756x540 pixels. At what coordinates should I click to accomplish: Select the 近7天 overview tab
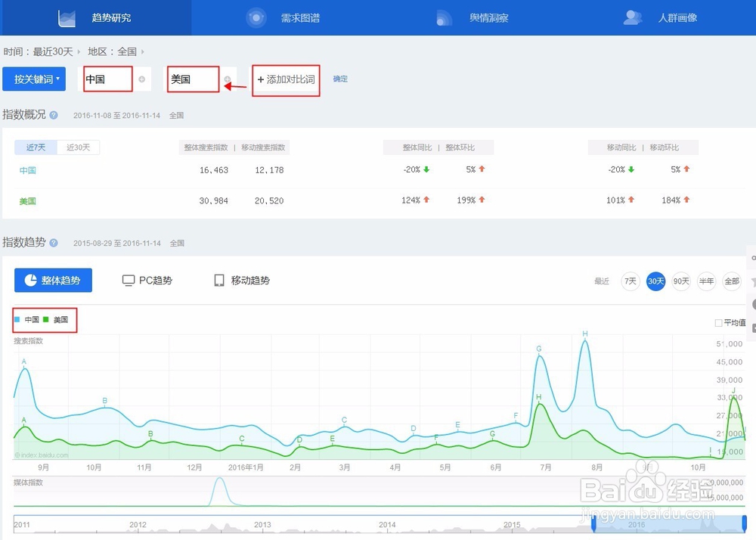(x=36, y=147)
